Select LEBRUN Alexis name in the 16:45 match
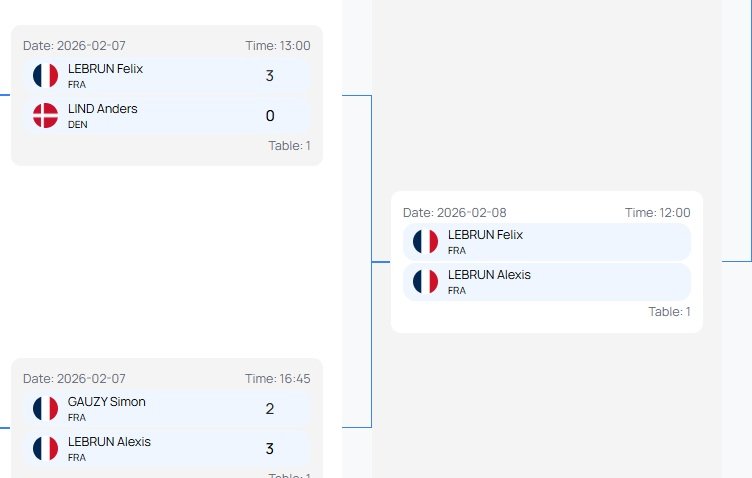The width and height of the screenshot is (752, 478). [110, 442]
